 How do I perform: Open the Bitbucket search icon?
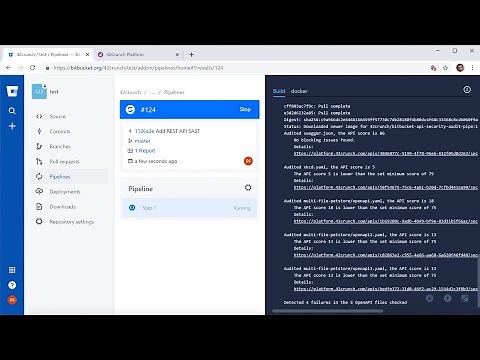point(12,111)
